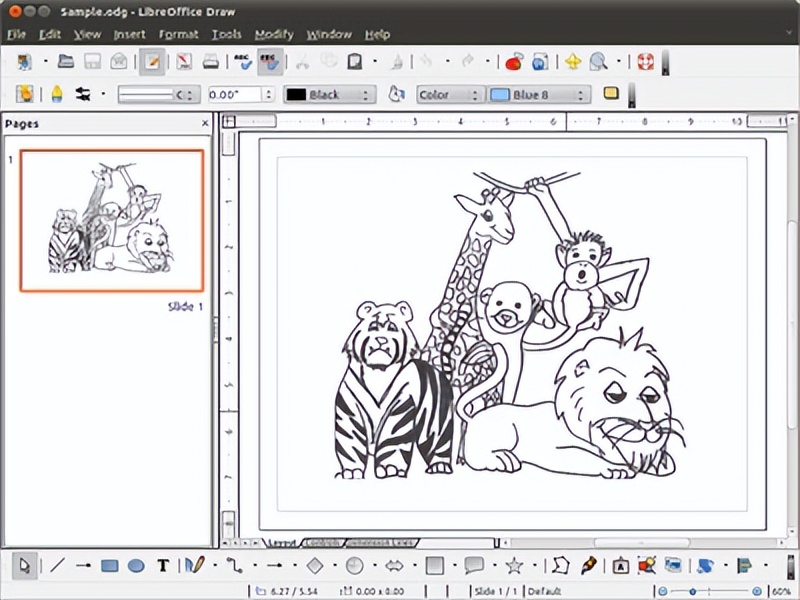
Task: Select the Connector tool
Action: coord(235,566)
